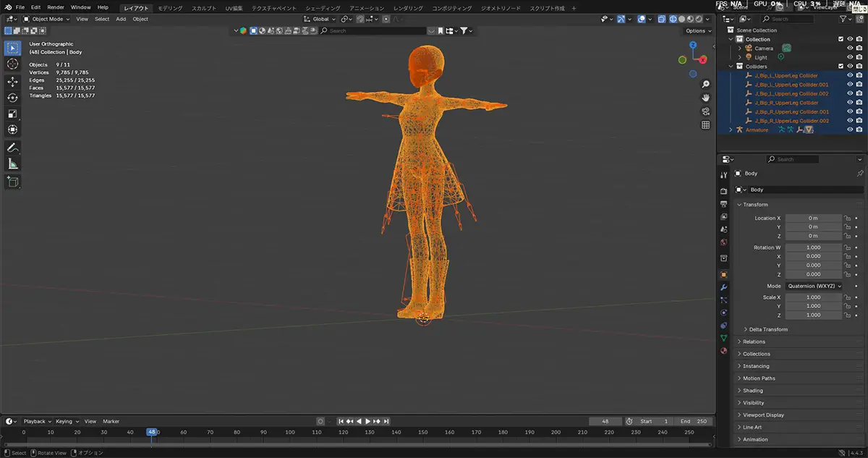868x458 pixels.
Task: Click the Location X value field
Action: [813, 218]
